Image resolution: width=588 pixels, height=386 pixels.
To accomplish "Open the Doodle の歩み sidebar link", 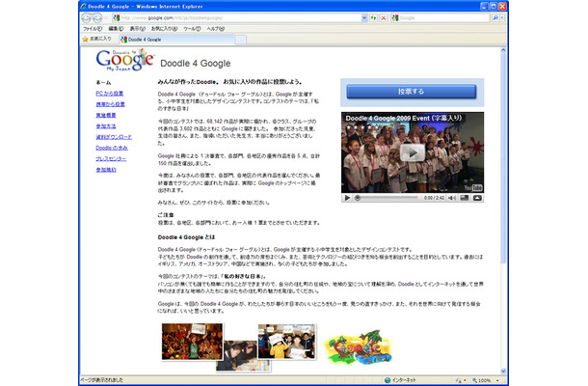I will [x=112, y=148].
